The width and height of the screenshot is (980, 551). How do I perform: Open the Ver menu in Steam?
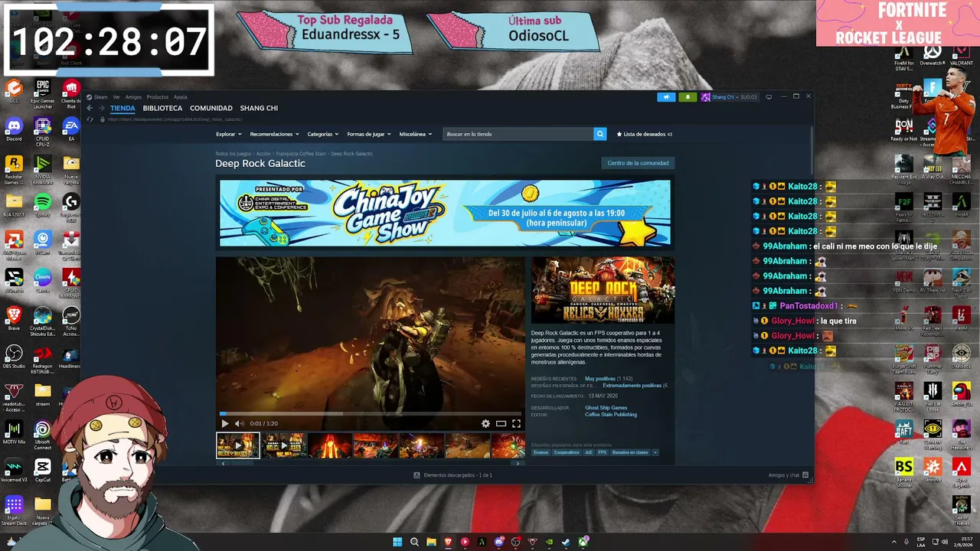pyautogui.click(x=116, y=97)
